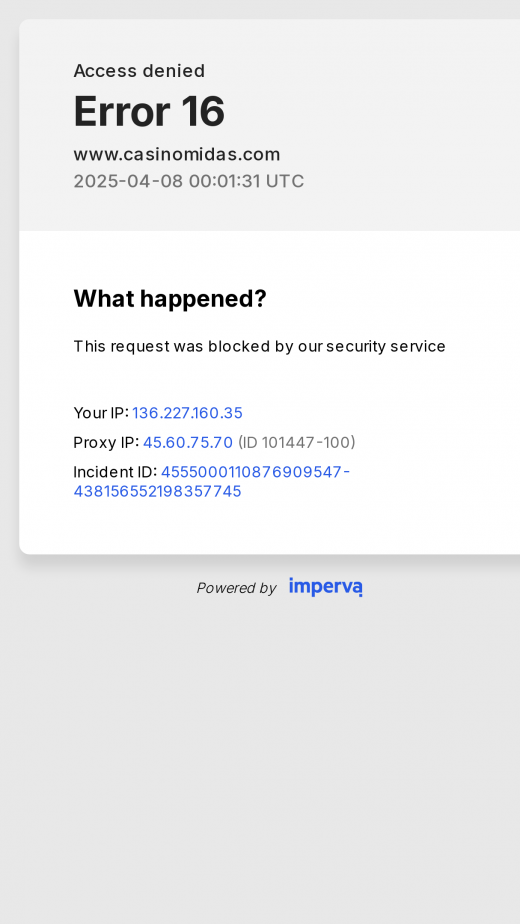Click the word UTC in timestamp
Screen dimensions: 520x924
(285, 181)
